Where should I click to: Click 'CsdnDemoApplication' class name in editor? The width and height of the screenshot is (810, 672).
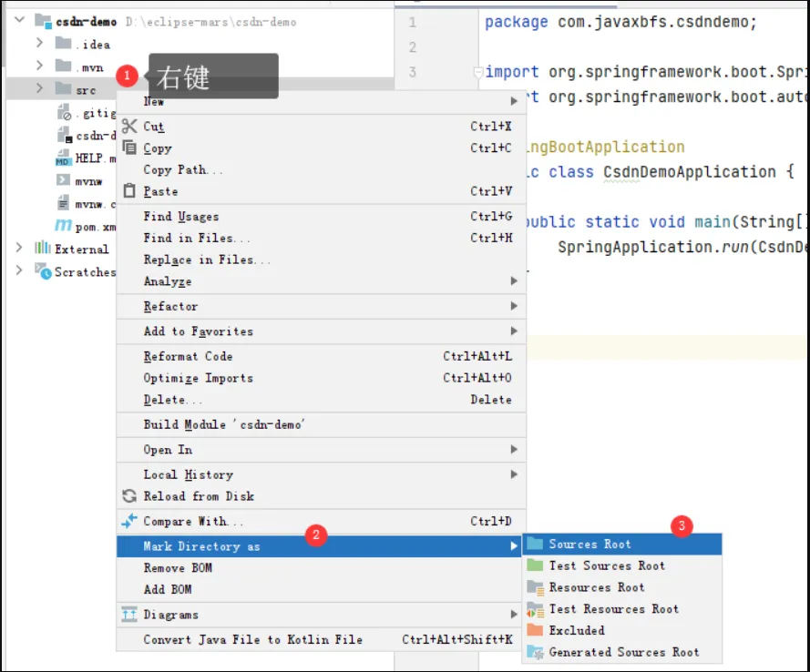[690, 172]
